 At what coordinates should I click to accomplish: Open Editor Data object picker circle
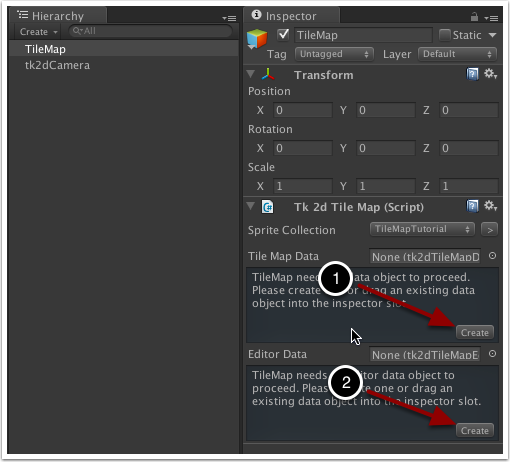492,354
